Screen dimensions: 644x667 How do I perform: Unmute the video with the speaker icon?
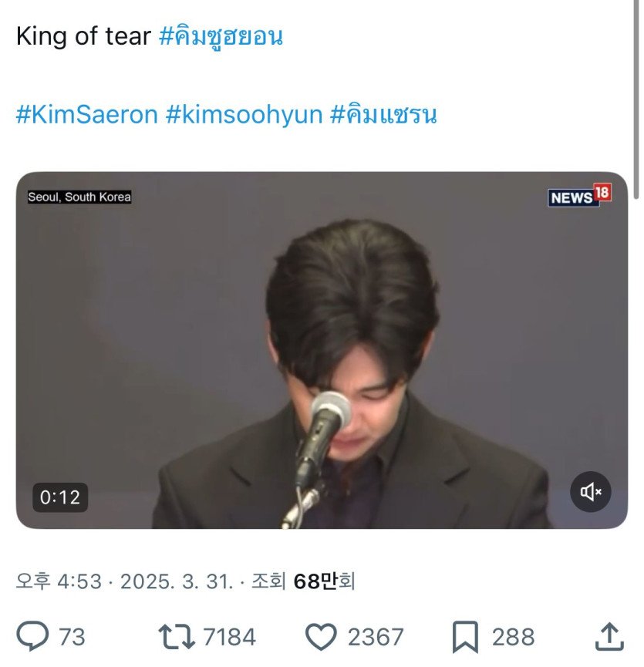[x=591, y=492]
